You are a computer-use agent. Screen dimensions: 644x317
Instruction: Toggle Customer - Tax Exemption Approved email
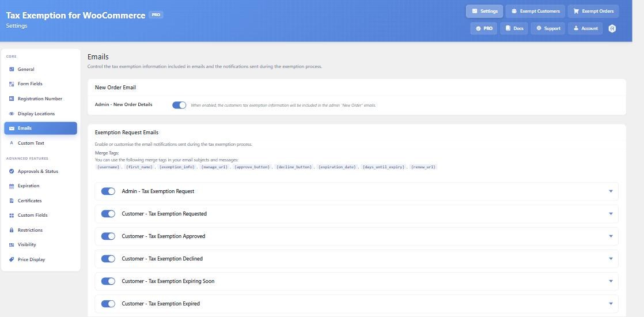pyautogui.click(x=108, y=236)
